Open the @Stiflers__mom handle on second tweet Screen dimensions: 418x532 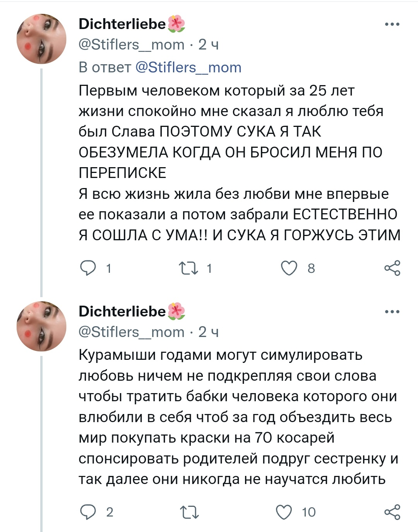click(132, 332)
